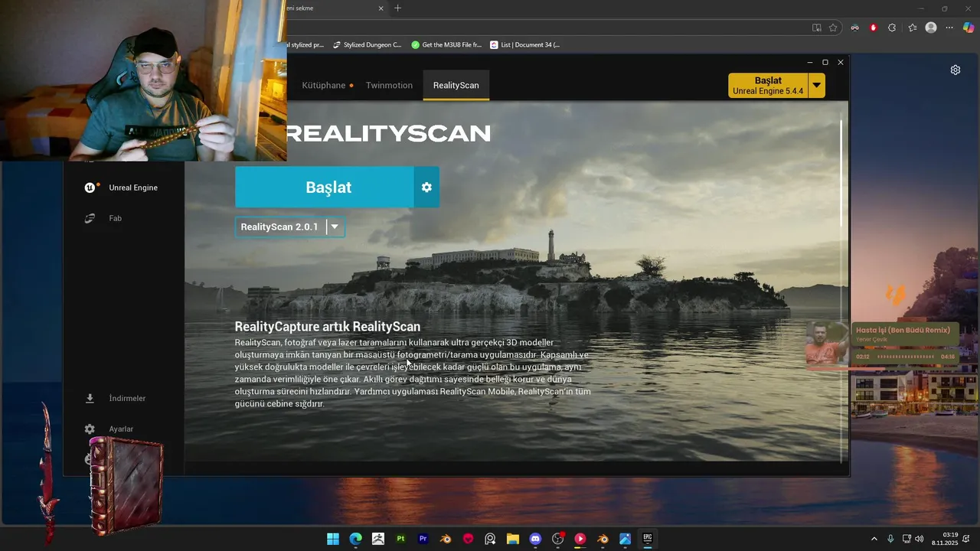Click the blue Başlat RealityScan button
This screenshot has width=980, height=551.
325,187
